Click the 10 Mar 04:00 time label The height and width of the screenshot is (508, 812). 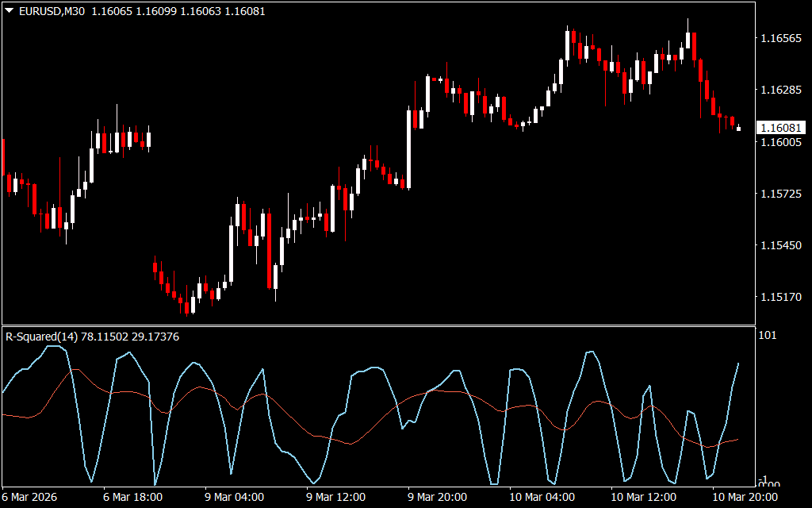point(541,498)
